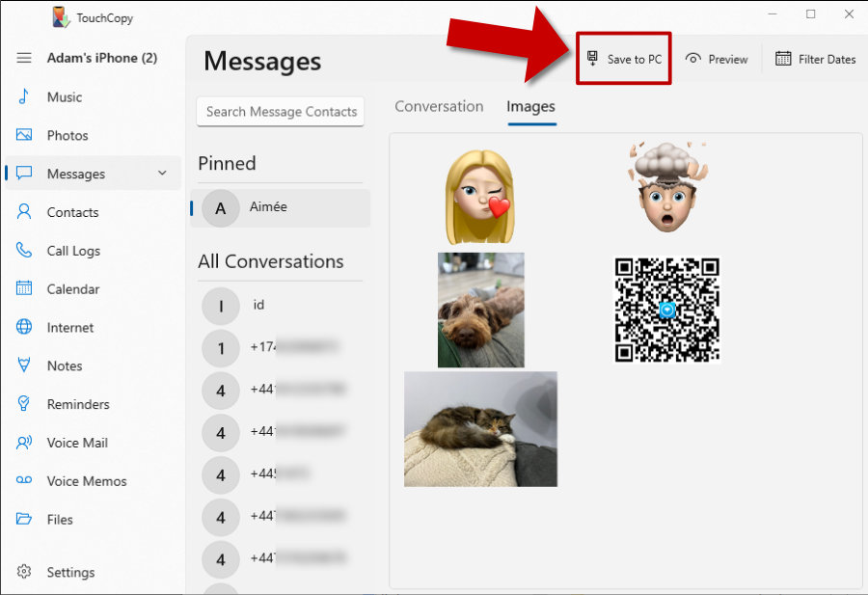Click the Contacts person icon
This screenshot has height=595, width=868.
click(24, 211)
